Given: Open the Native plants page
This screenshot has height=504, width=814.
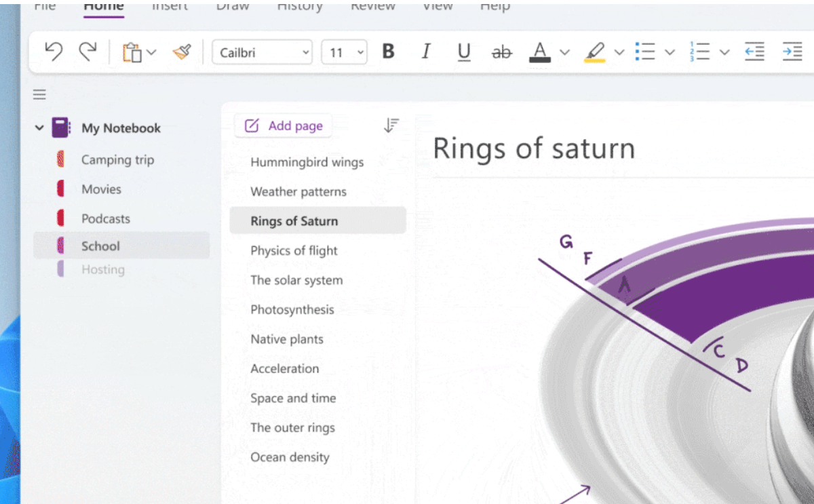Looking at the screenshot, I should click(x=287, y=339).
